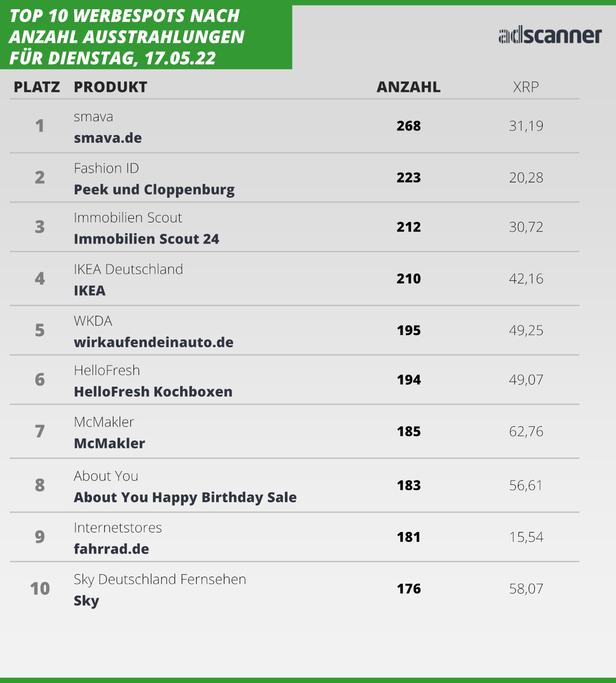Select the Immobilien Scout 24 product

[146, 239]
